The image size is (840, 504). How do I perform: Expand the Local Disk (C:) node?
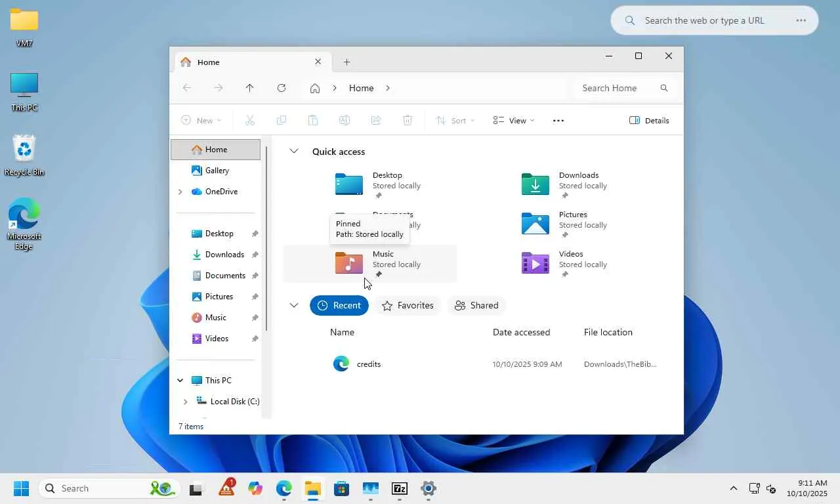(x=186, y=402)
